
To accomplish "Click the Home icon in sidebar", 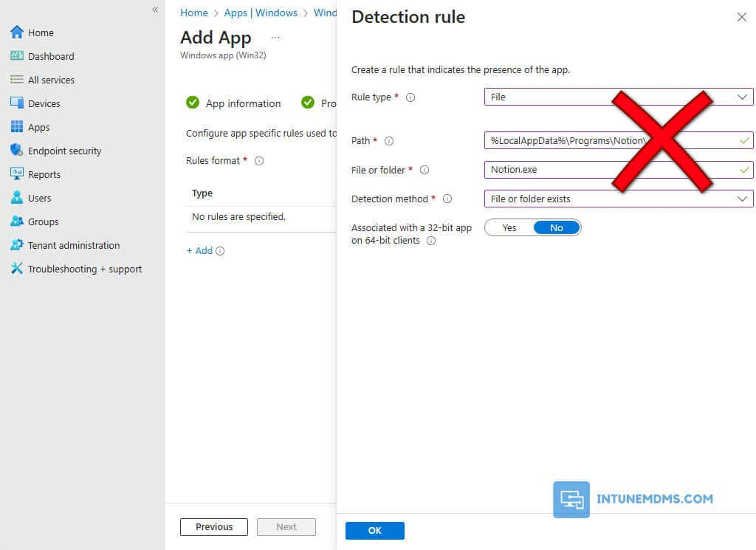I will [x=17, y=32].
